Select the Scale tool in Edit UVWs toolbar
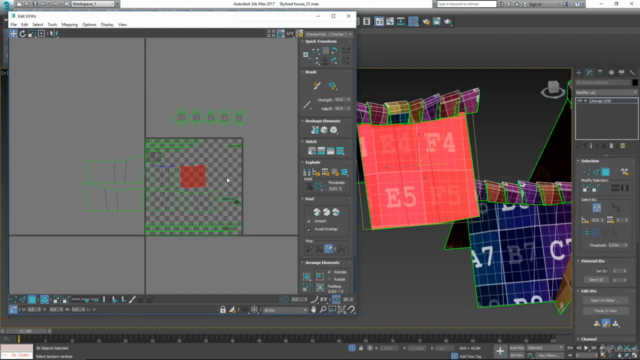This screenshot has width=640, height=360. (32, 34)
